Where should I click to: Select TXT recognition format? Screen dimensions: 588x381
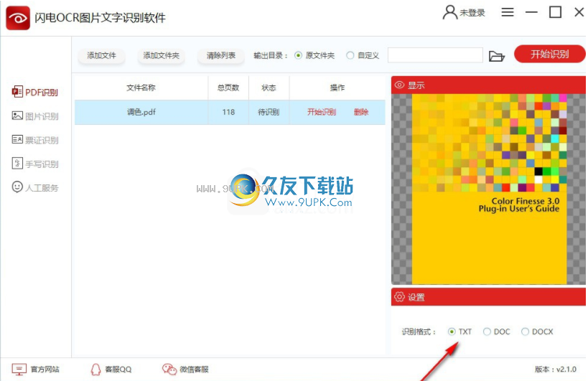[452, 331]
